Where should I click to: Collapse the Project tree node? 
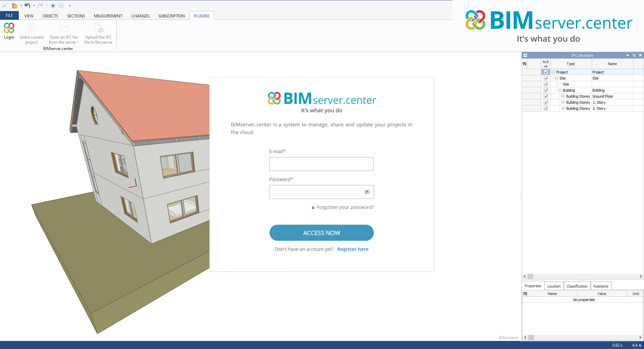tap(553, 72)
